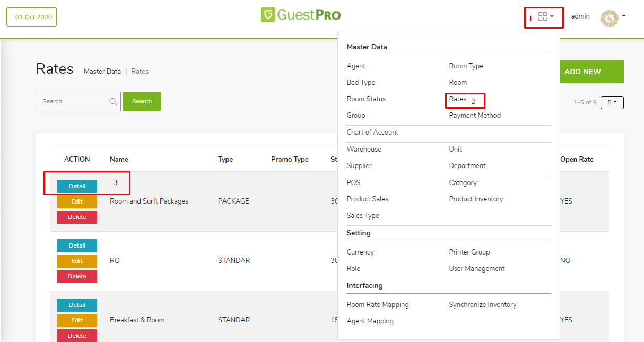
Task: Click the ADD NEW button
Action: tap(591, 72)
